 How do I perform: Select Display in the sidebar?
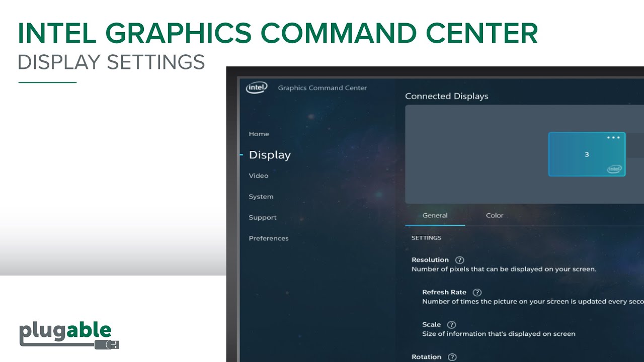(270, 155)
